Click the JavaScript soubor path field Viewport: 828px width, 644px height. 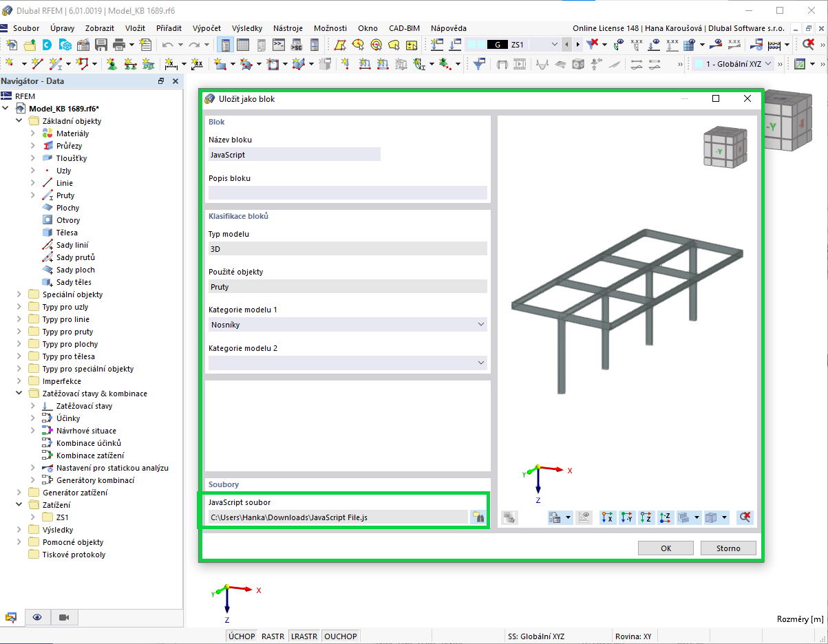(338, 517)
